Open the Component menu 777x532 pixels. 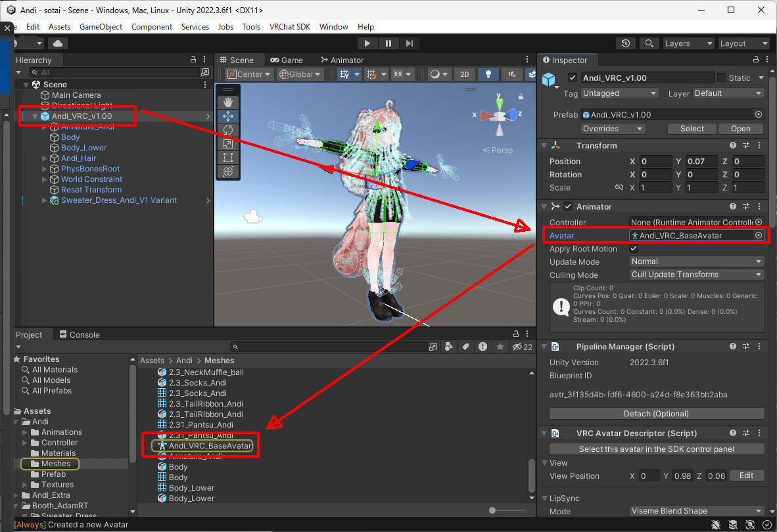point(152,27)
